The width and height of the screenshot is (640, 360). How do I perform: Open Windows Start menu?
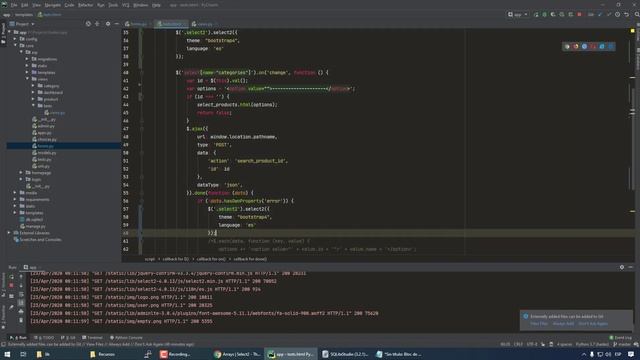7,354
